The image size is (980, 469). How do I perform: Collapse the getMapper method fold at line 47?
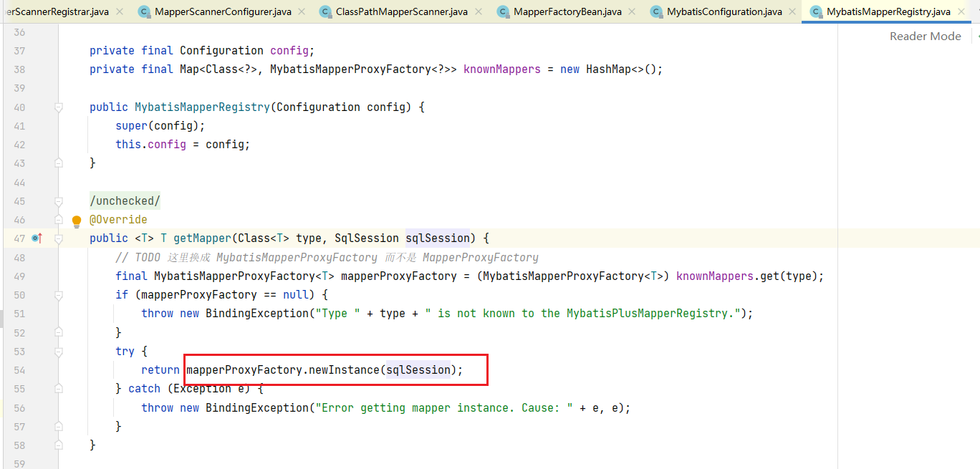59,238
